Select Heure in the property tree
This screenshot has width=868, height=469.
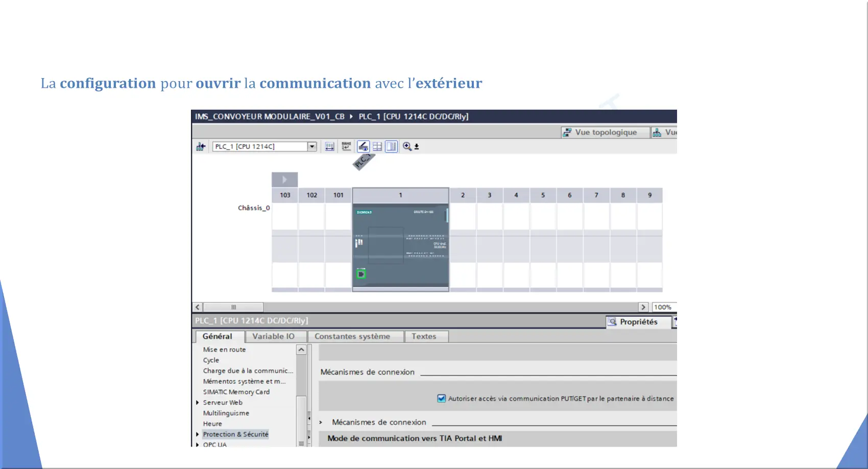click(x=212, y=424)
